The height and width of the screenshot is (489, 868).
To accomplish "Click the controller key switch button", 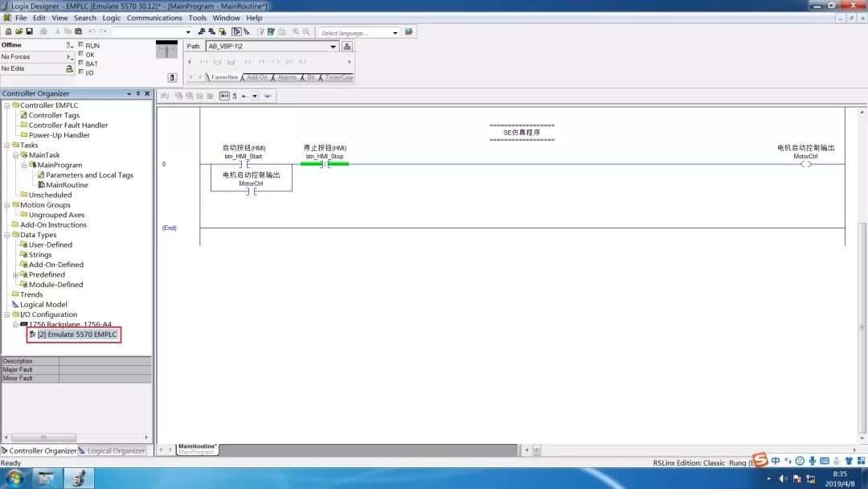I will click(x=172, y=77).
